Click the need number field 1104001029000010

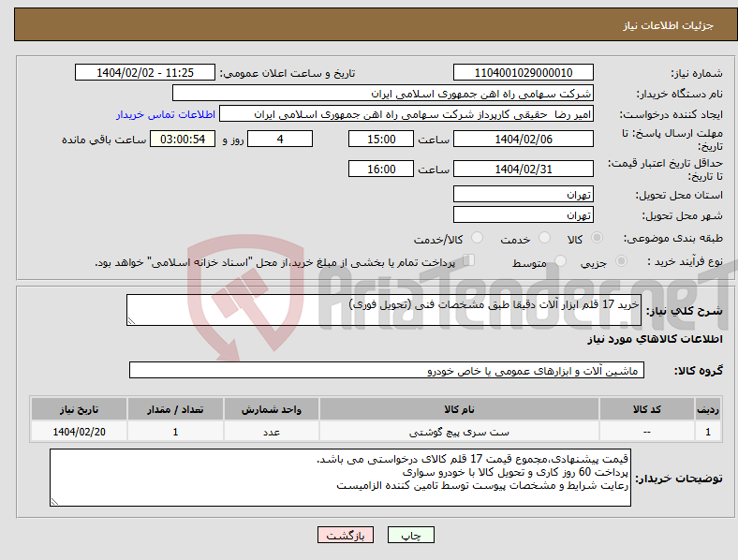point(523,72)
